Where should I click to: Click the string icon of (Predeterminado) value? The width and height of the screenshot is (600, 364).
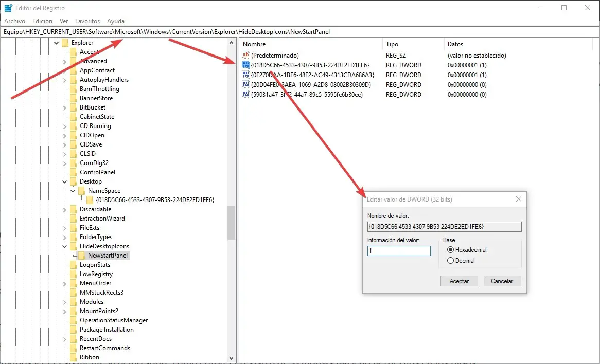(x=245, y=55)
